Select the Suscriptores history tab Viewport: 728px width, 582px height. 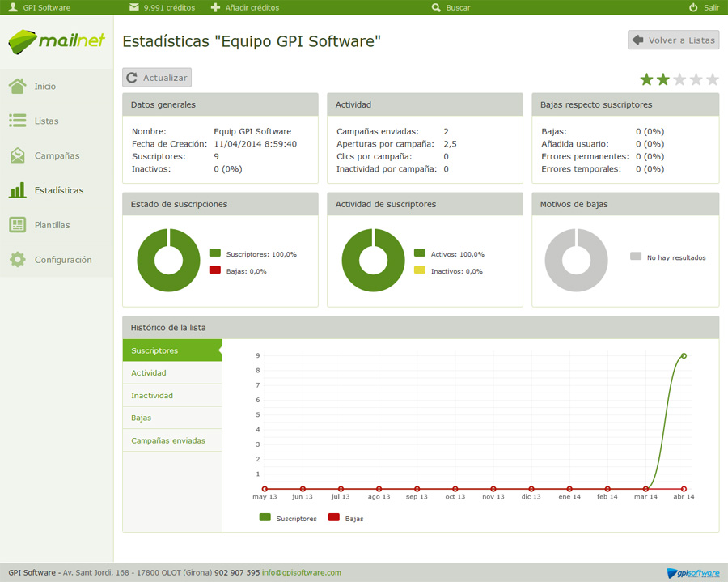(x=172, y=350)
